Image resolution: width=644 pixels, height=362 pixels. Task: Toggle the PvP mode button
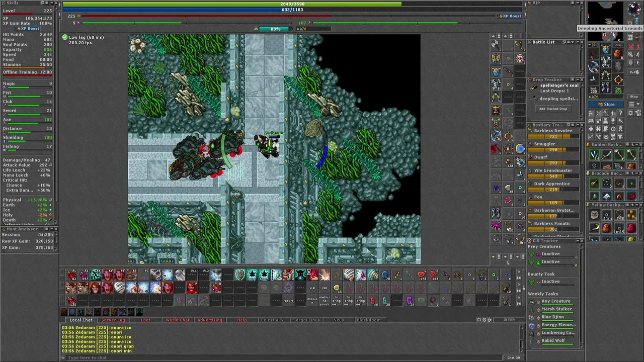(634, 72)
